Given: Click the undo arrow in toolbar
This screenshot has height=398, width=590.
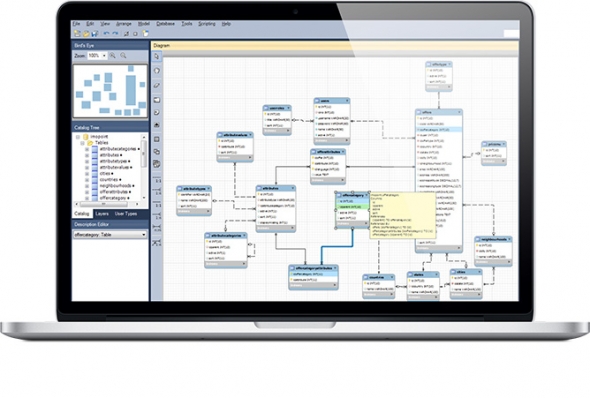Looking at the screenshot, I should click(x=106, y=33).
